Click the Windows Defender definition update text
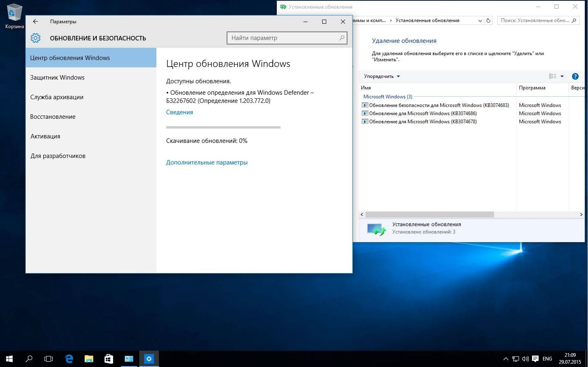The width and height of the screenshot is (588, 367). (240, 97)
